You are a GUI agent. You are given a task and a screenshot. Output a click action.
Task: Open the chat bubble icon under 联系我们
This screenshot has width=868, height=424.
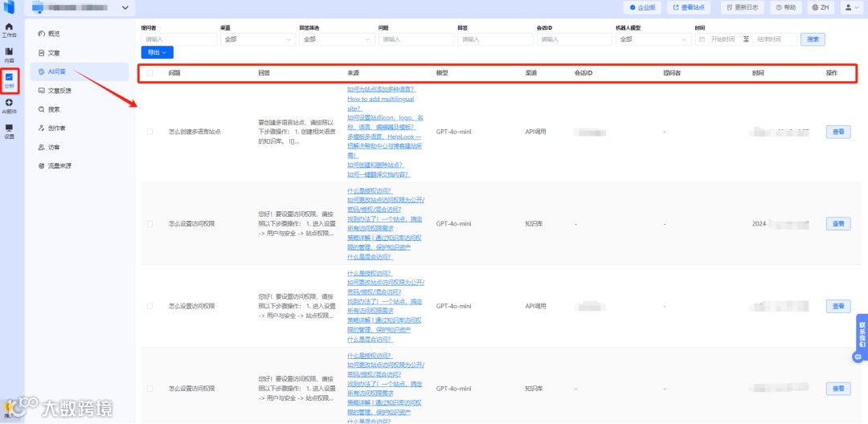(858, 357)
